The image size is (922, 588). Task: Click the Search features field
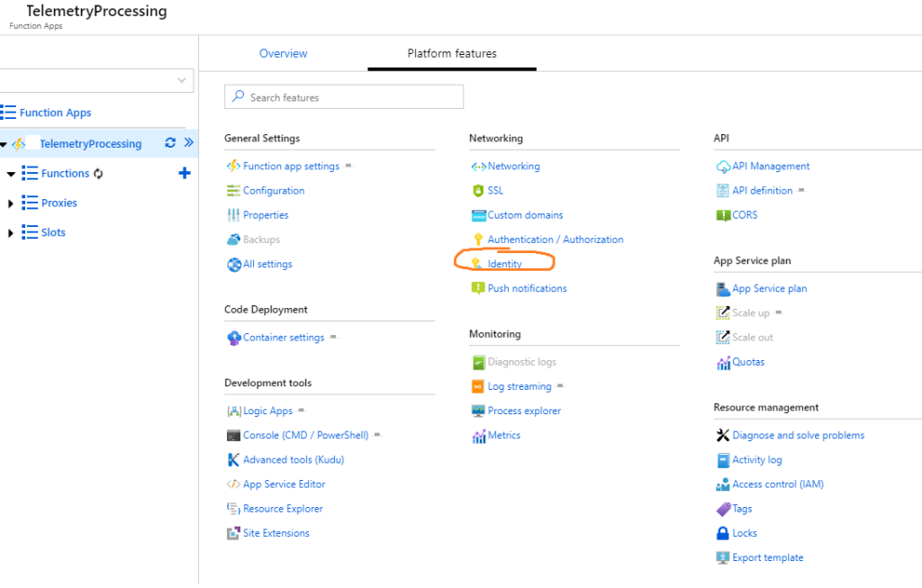coord(343,97)
